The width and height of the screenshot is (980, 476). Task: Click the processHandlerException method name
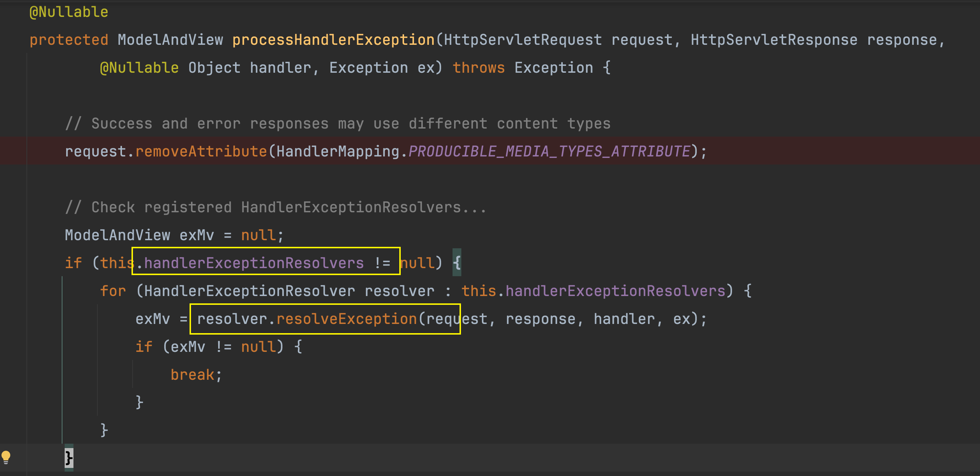[x=333, y=40]
